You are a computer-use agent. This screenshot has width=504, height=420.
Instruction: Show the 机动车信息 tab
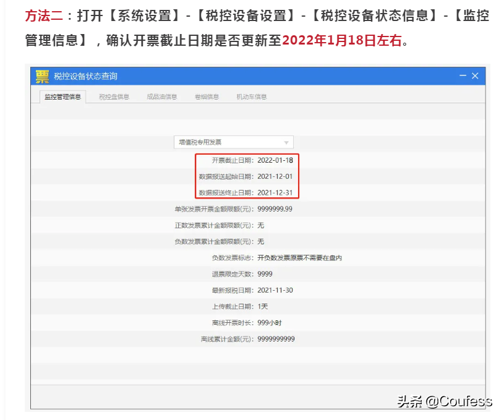252,96
